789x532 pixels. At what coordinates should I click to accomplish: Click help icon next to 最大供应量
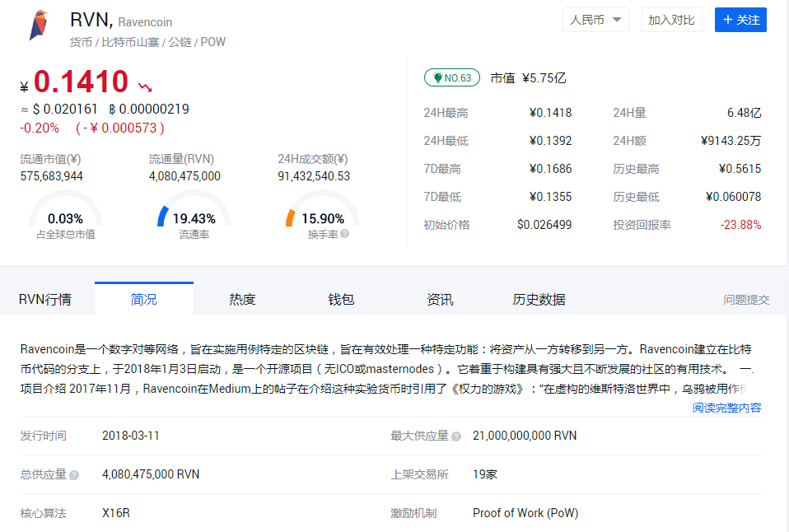pyautogui.click(x=456, y=436)
